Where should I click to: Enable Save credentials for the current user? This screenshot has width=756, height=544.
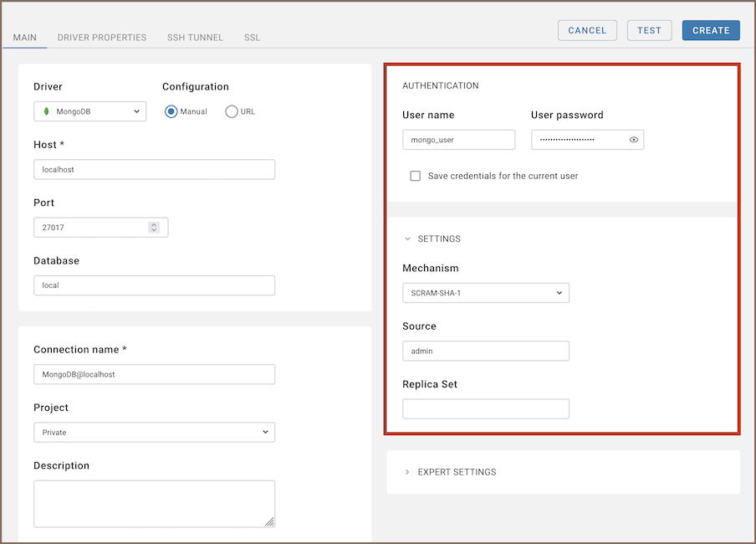tap(415, 176)
